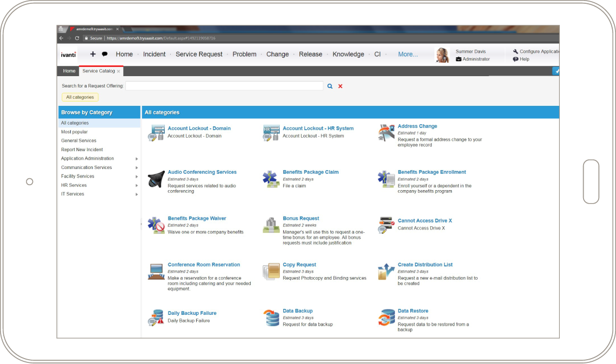Switch to the Home tab

(69, 71)
